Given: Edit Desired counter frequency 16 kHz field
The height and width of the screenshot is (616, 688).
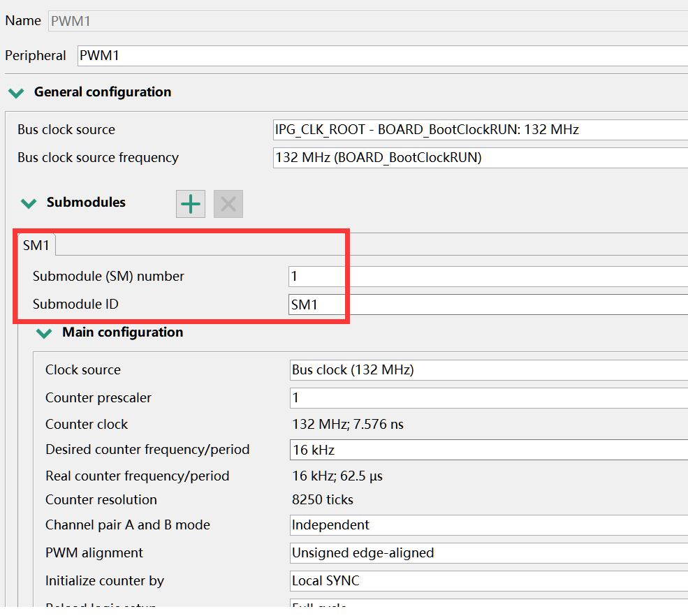Looking at the screenshot, I should [489, 450].
